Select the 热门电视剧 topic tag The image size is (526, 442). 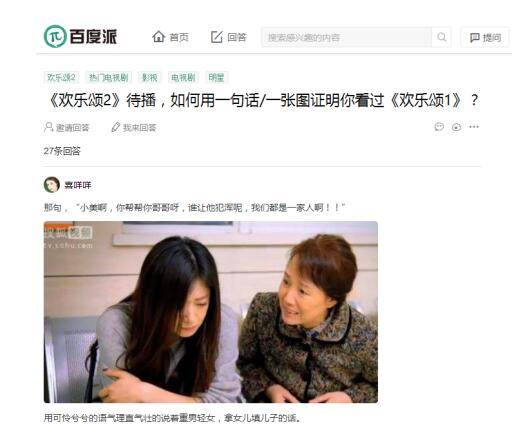click(x=108, y=77)
